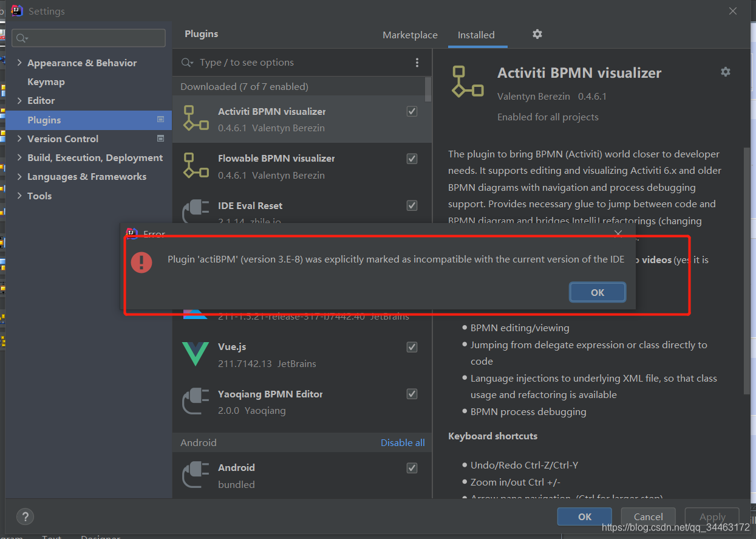Close the Error dialog with its X
Screen dimensions: 756x539
pyautogui.click(x=618, y=233)
